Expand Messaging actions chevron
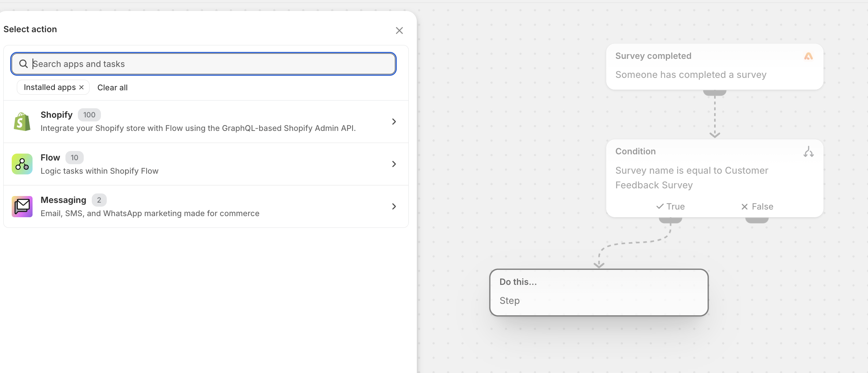The width and height of the screenshot is (868, 373). (x=394, y=206)
